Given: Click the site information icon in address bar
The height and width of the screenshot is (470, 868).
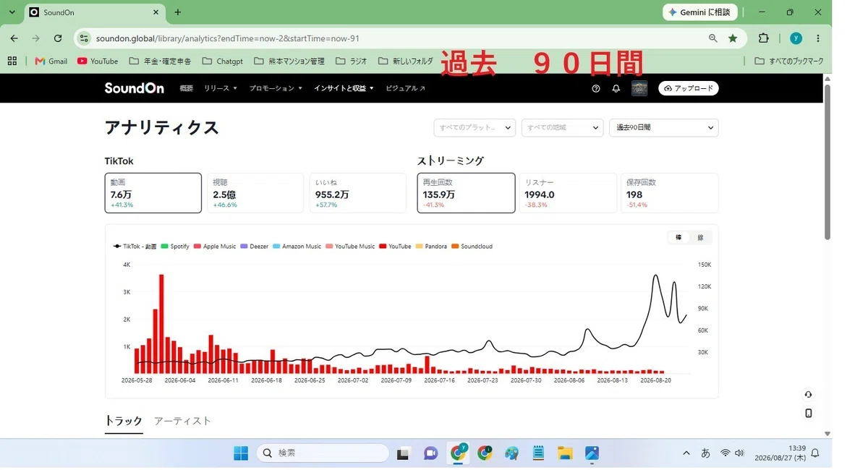Looking at the screenshot, I should (x=85, y=38).
